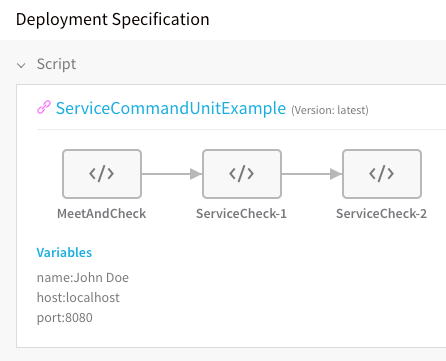This screenshot has height=361, width=446.
Task: Open the ServiceCommandUnitExample link
Action: [171, 108]
